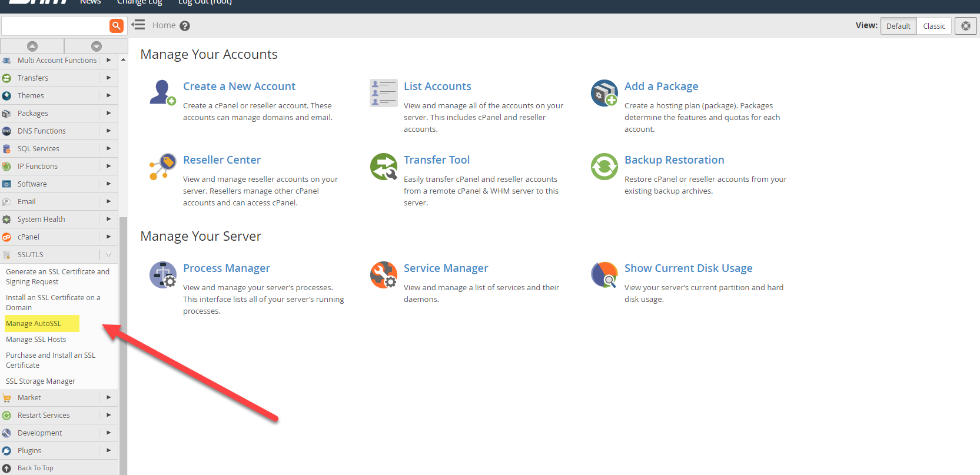
Task: Click the Back To Top arrow icon
Action: [x=6, y=469]
